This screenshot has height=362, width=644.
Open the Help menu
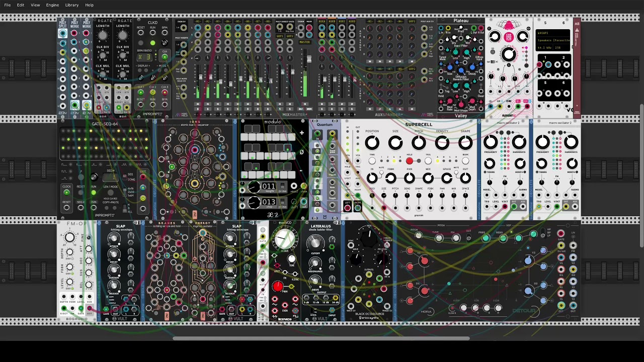tap(89, 5)
